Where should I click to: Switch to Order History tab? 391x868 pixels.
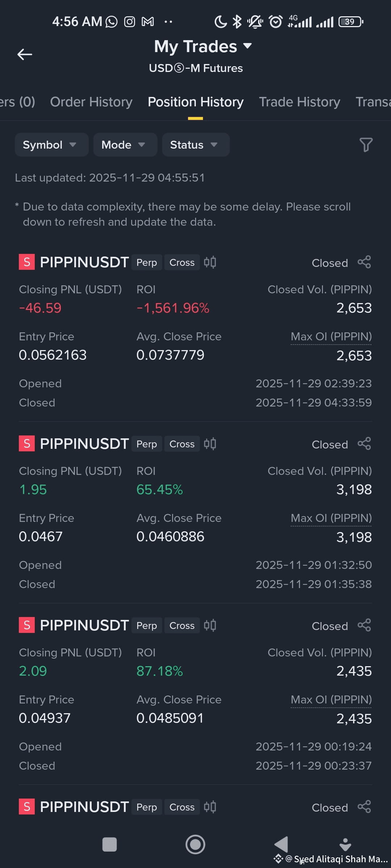(91, 102)
